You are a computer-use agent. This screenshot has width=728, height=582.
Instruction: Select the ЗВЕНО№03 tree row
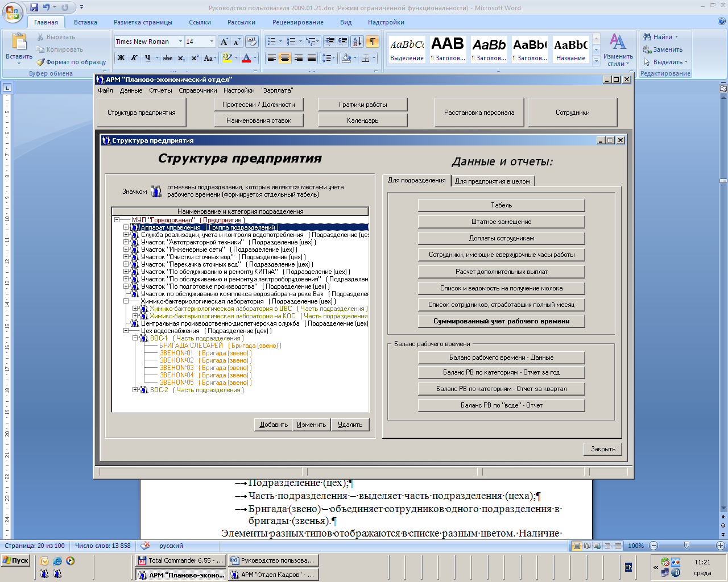point(205,368)
